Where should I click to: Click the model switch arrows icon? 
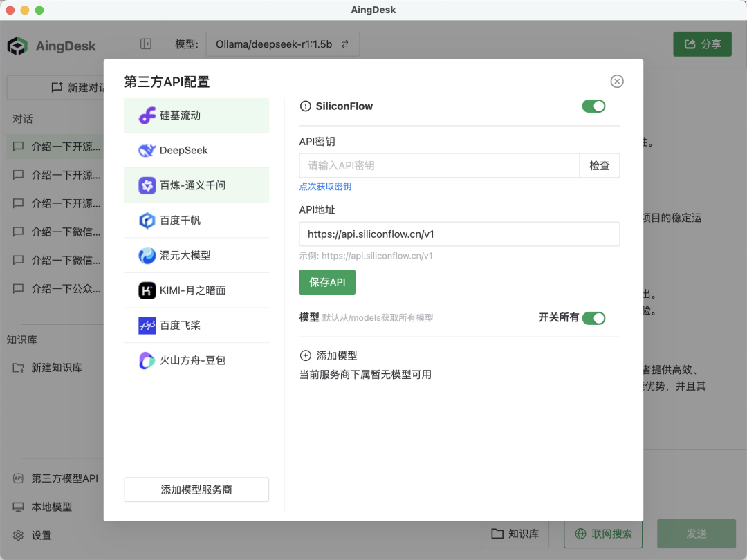pos(345,44)
